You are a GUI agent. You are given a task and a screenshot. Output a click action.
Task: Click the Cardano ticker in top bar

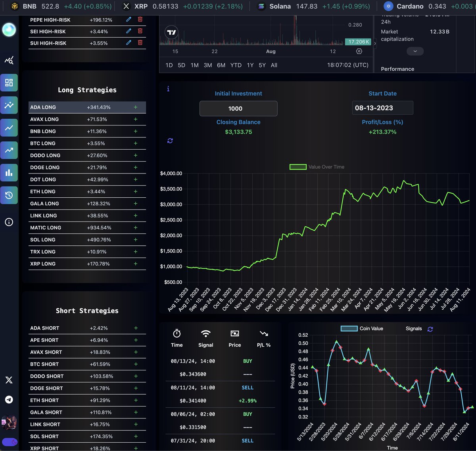tap(430, 6)
